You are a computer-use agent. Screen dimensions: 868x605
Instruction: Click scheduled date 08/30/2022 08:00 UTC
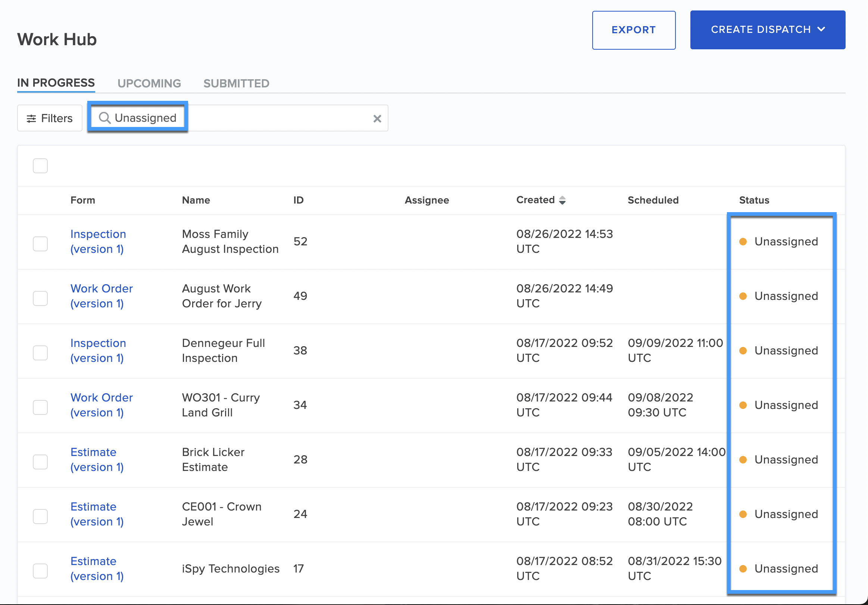point(661,514)
